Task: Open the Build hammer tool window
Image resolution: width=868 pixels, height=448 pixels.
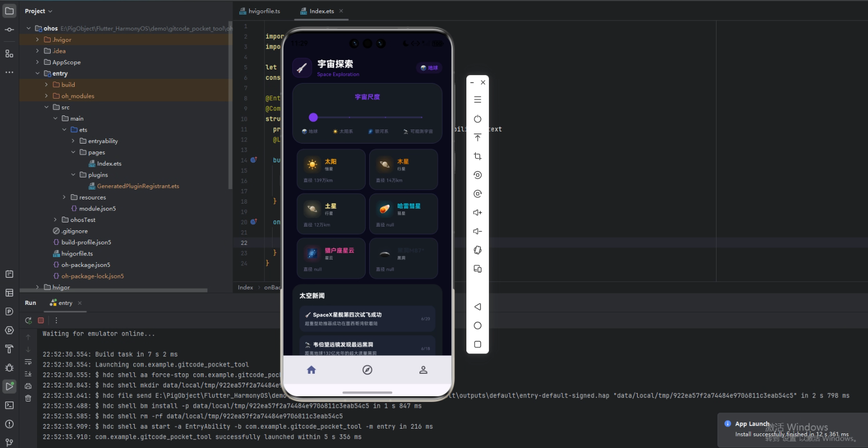Action: (9, 349)
